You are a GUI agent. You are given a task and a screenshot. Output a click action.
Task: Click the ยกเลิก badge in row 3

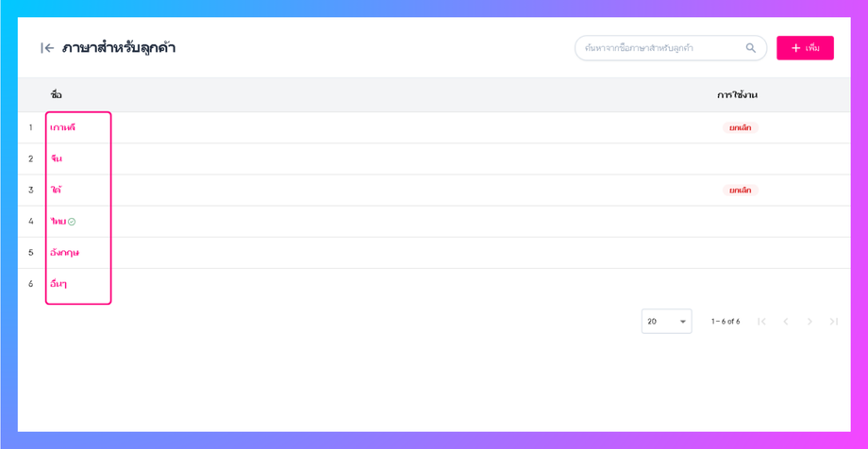click(x=741, y=190)
